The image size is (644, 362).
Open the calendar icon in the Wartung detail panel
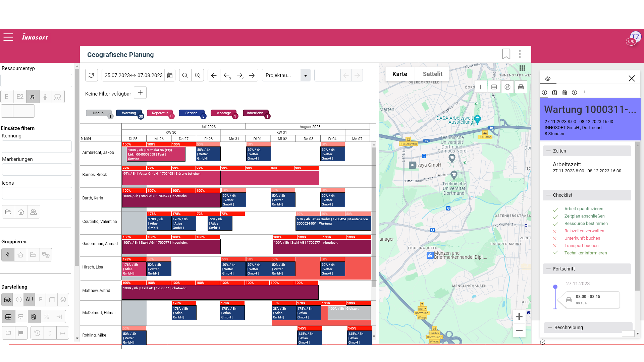pos(565,93)
